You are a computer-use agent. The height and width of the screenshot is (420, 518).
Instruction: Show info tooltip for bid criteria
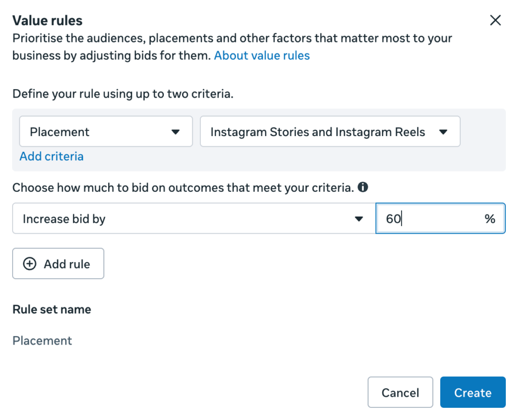pyautogui.click(x=363, y=187)
